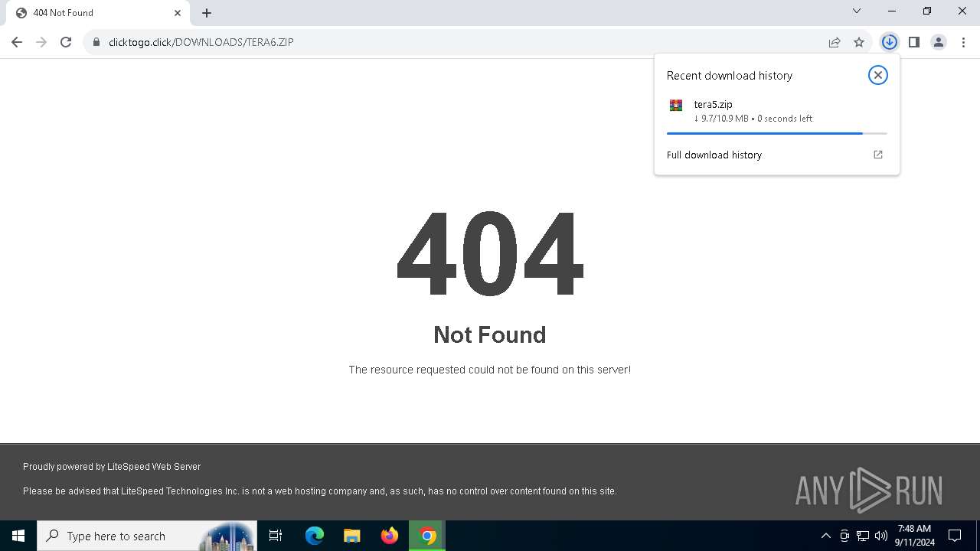The image size is (980, 551).
Task: Open the taskbar clock and date
Action: (915, 536)
